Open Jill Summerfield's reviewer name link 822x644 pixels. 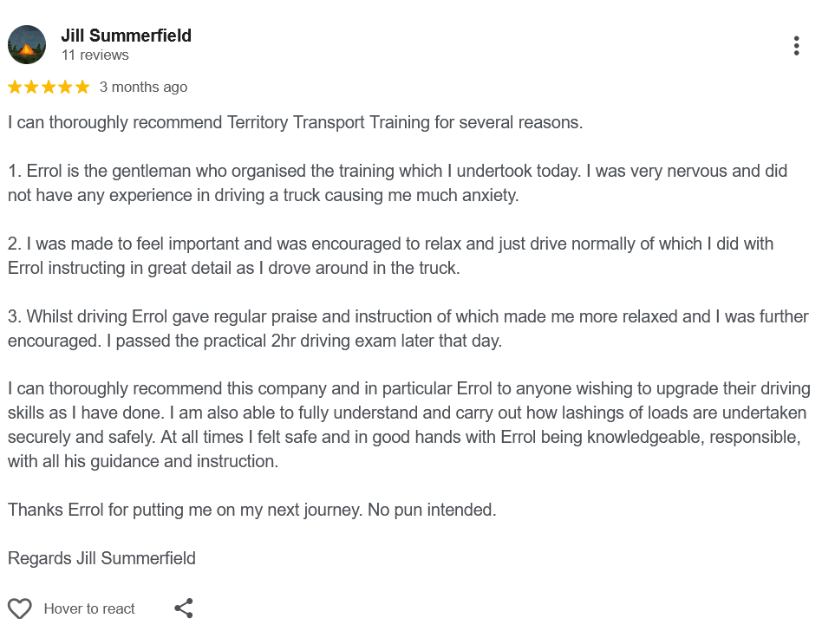(x=126, y=36)
